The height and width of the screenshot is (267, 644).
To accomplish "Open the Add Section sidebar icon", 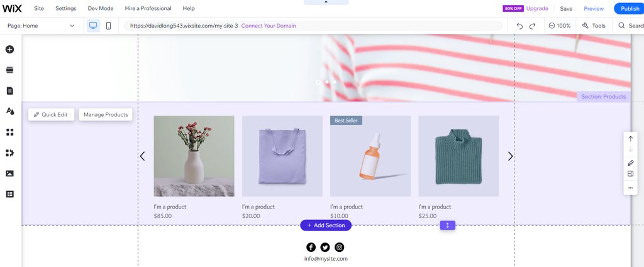I will click(x=10, y=70).
